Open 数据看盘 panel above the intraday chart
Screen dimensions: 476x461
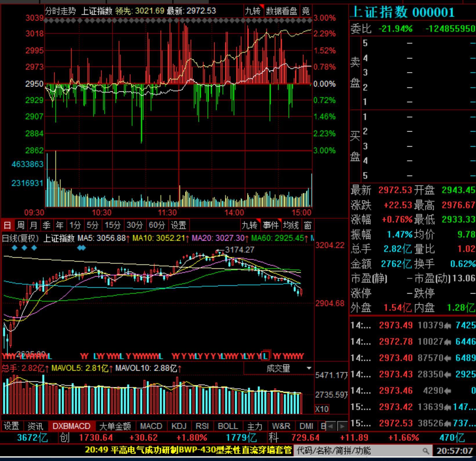click(x=281, y=11)
